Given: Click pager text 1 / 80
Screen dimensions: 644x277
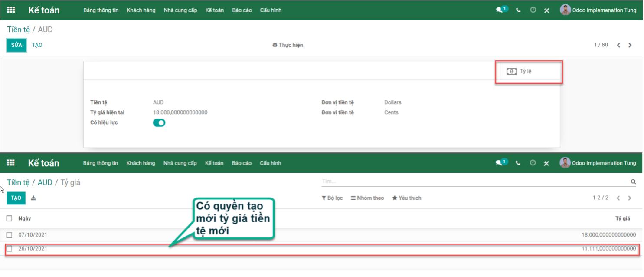Looking at the screenshot, I should pos(601,45).
